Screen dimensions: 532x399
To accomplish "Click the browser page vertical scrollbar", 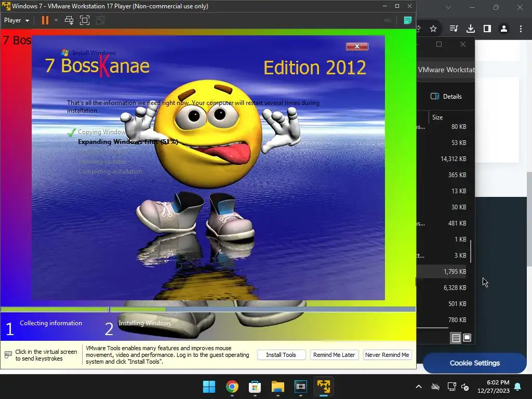I will [529, 219].
